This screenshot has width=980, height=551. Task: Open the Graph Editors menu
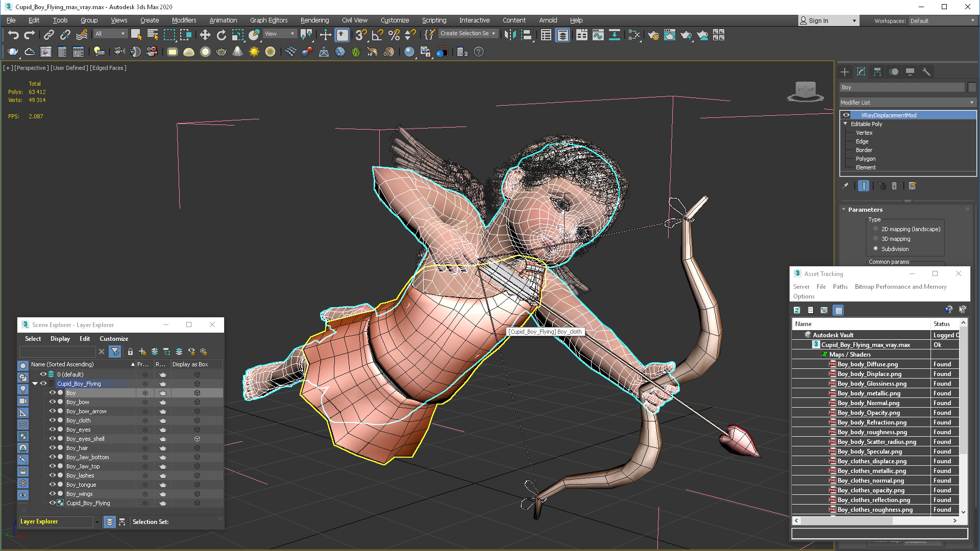click(x=268, y=20)
